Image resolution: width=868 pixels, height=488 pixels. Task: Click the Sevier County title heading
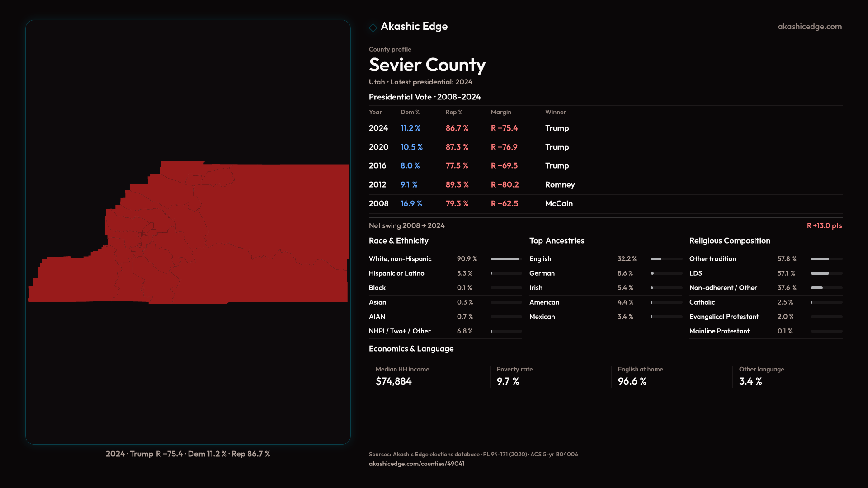427,65
